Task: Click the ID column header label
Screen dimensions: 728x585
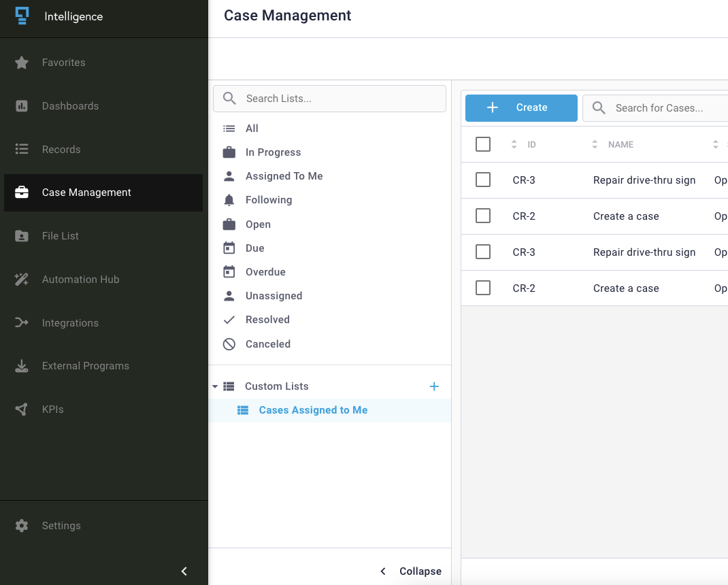Action: click(x=531, y=144)
